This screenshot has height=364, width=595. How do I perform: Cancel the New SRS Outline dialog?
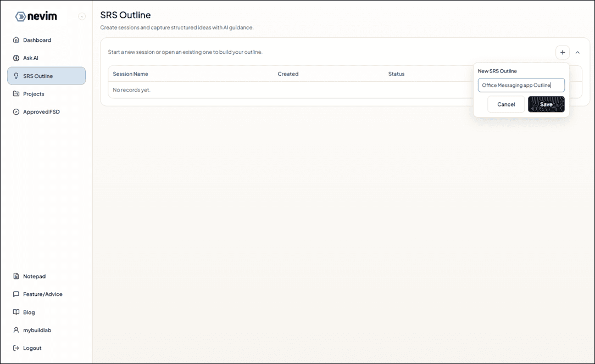(x=505, y=104)
